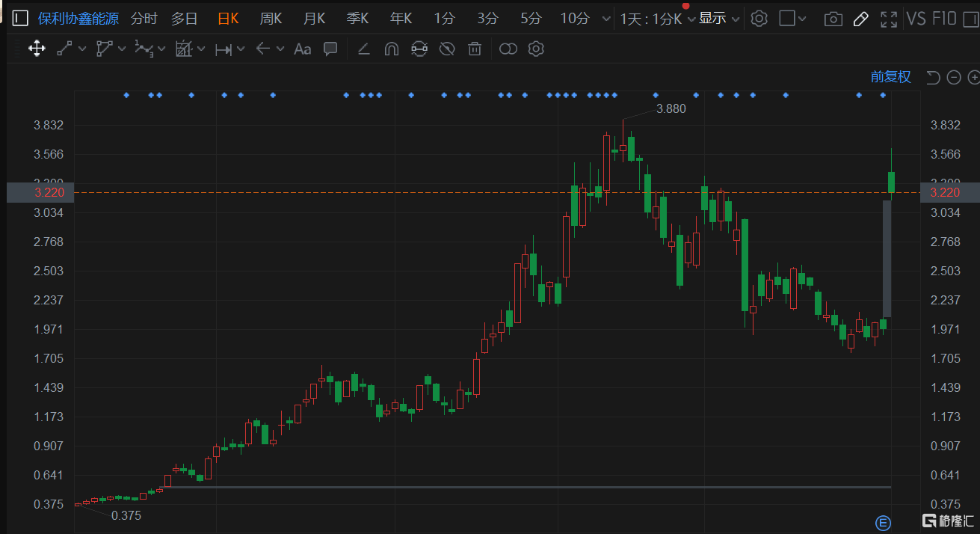980x534 pixels.
Task: Expand the 显示 display dropdown
Action: click(x=719, y=19)
